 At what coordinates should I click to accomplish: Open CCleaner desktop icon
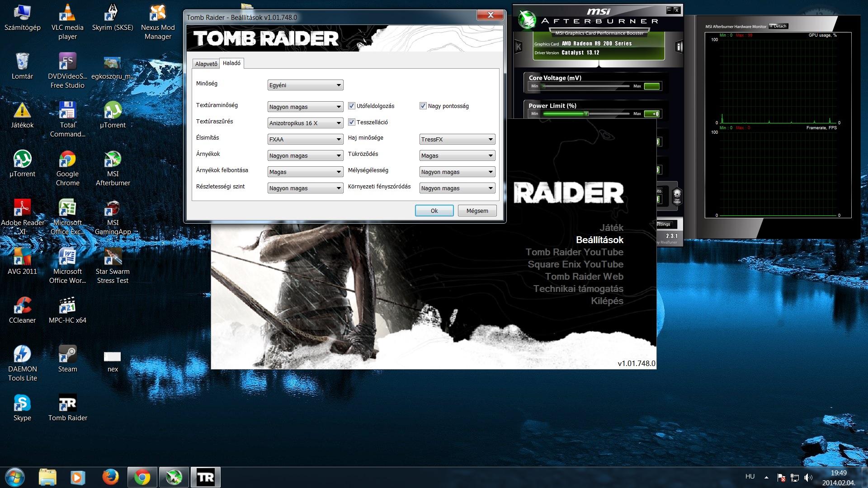pyautogui.click(x=22, y=310)
